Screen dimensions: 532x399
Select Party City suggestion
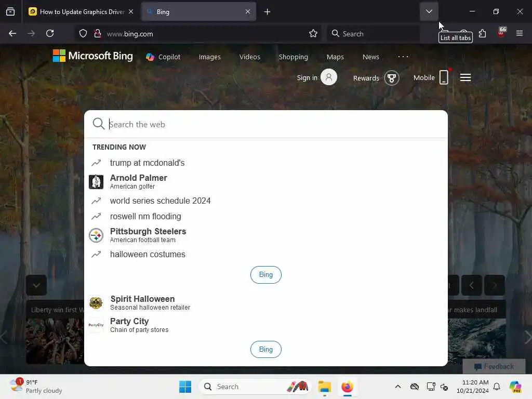266,325
